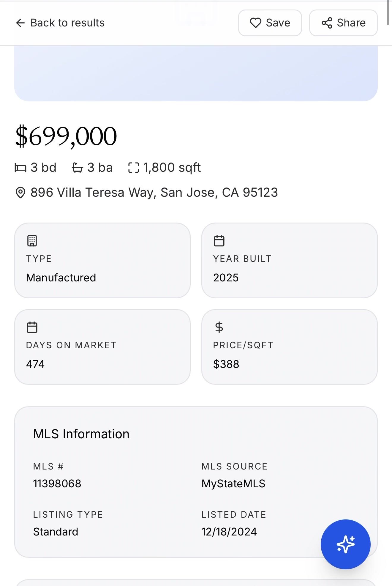The width and height of the screenshot is (392, 586).
Task: Click the square footage icon
Action: (x=133, y=168)
